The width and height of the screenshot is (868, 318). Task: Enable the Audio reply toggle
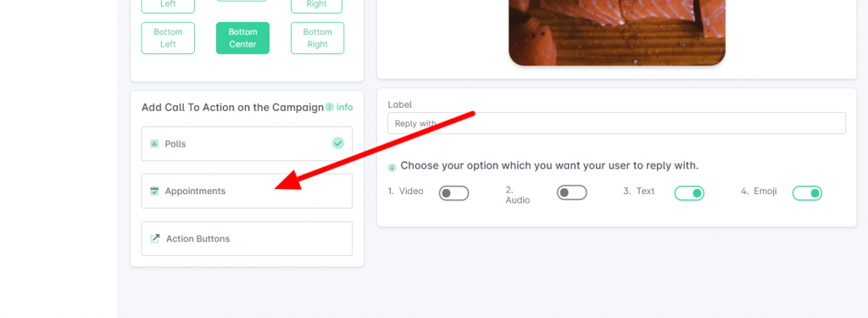[x=572, y=192]
